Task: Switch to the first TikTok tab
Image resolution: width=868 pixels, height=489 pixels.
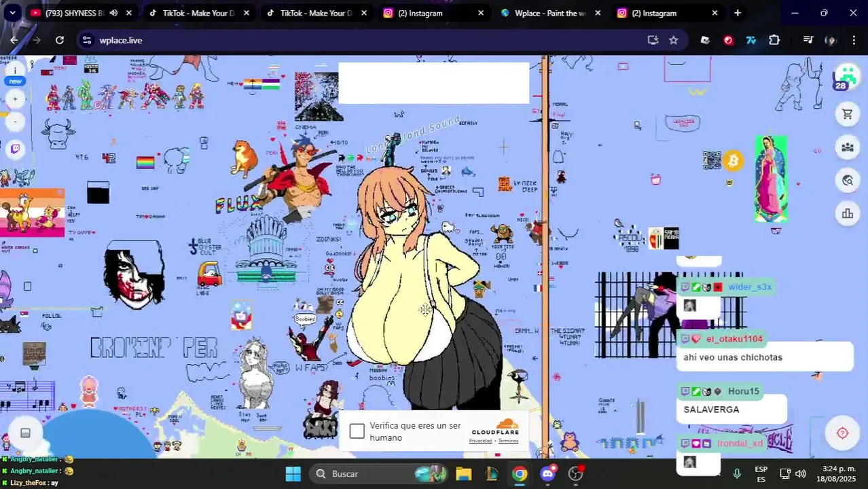Action: tap(199, 13)
